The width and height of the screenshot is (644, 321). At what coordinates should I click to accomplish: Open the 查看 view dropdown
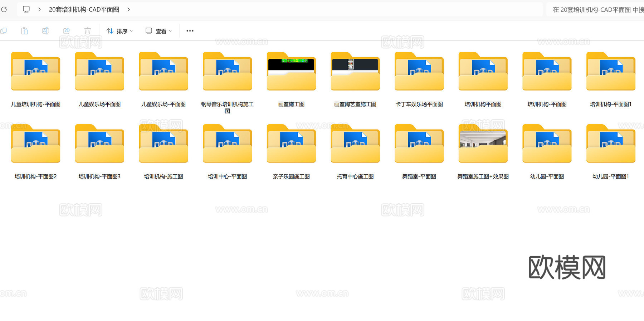tap(158, 31)
